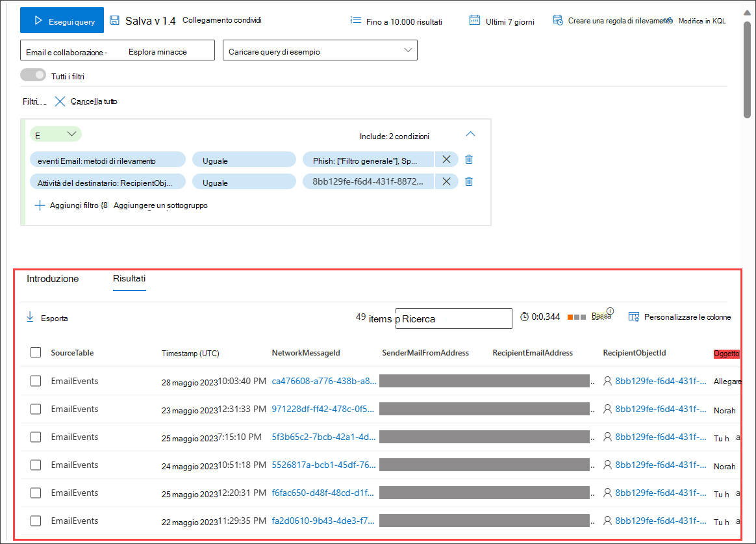
Task: Check the row dated 28 maggio 2023
Action: click(36, 381)
